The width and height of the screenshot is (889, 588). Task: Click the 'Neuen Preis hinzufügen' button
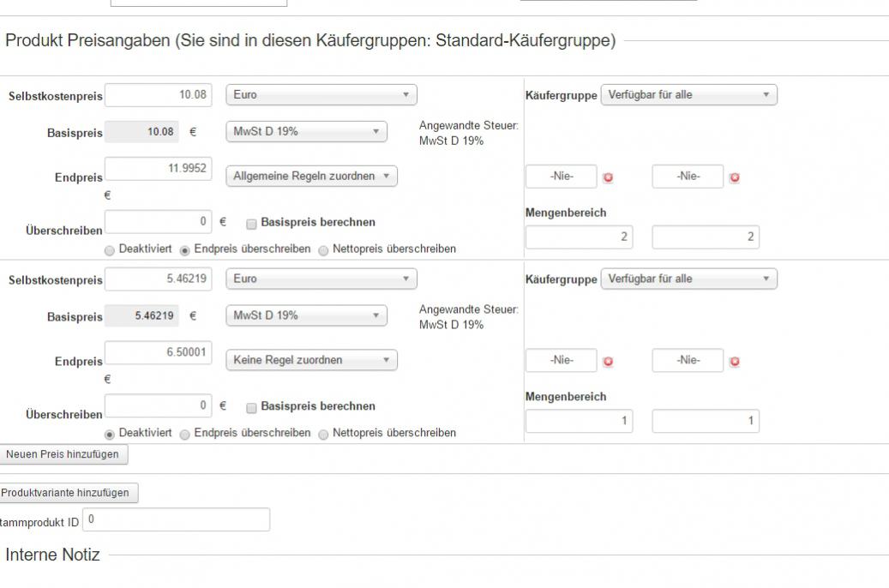click(x=63, y=454)
